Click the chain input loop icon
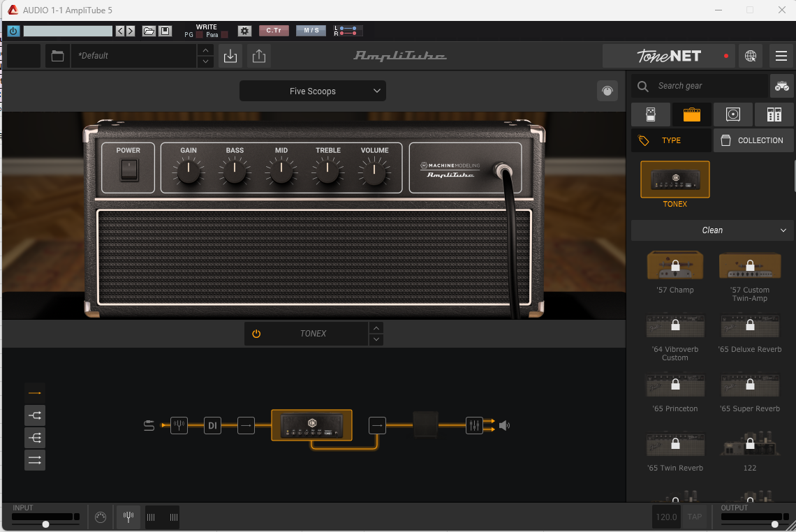This screenshot has height=532, width=796. 149,425
